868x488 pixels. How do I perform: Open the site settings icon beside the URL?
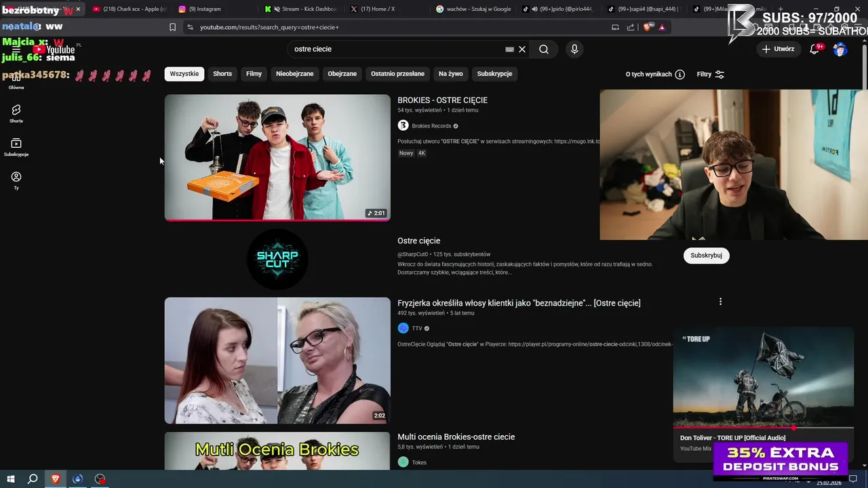190,27
